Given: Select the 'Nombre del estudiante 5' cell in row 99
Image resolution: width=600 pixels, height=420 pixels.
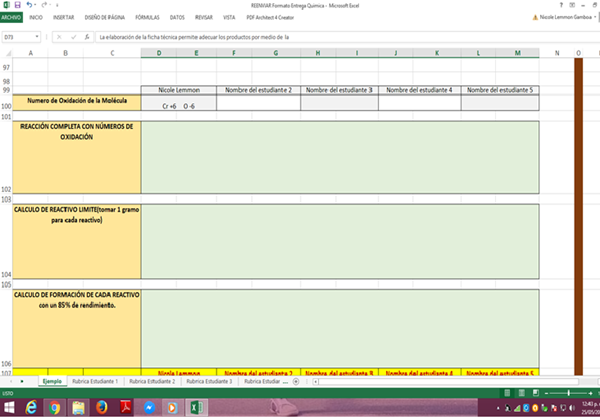Looking at the screenshot, I should click(500, 90).
